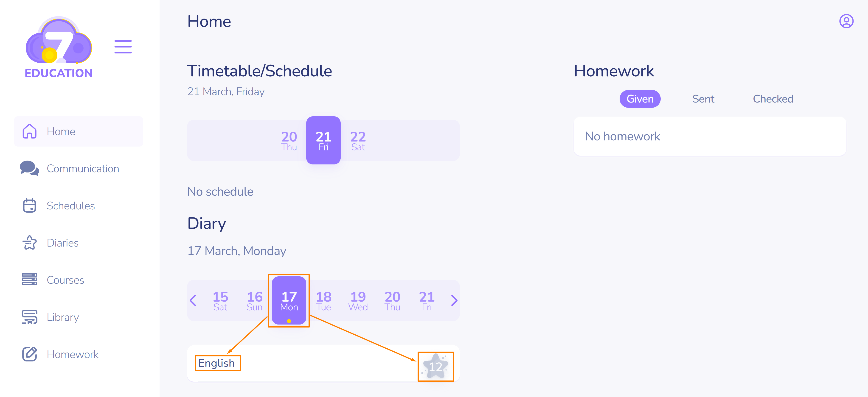Go to next week in Diary

(x=454, y=300)
